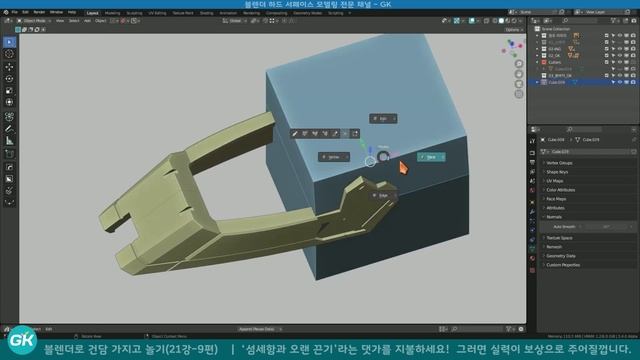Click the viewport zoom magnifier gizmo
The image size is (640, 360).
pyautogui.click(x=519, y=64)
